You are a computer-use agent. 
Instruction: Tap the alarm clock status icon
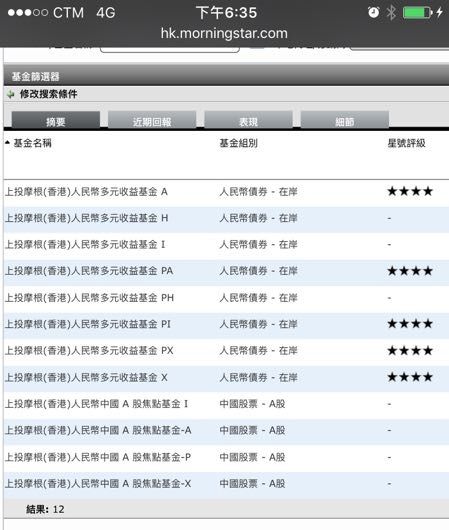[x=374, y=13]
